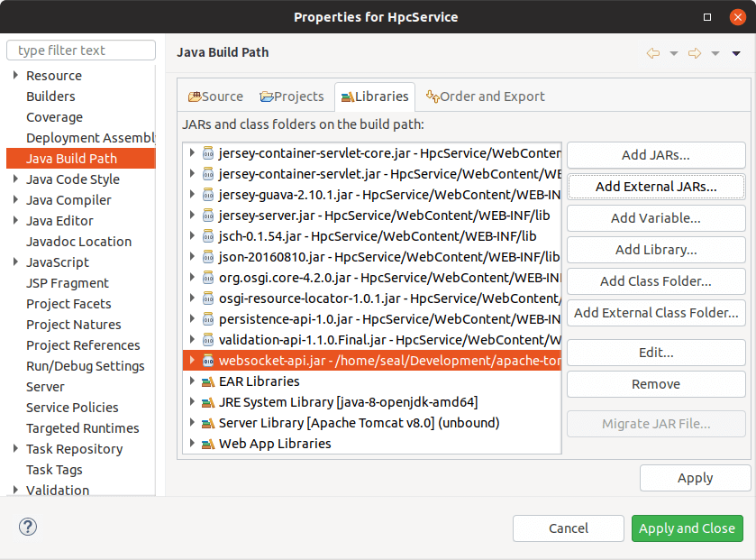This screenshot has height=560, width=756.
Task: Remove the selected library entry
Action: click(x=656, y=384)
